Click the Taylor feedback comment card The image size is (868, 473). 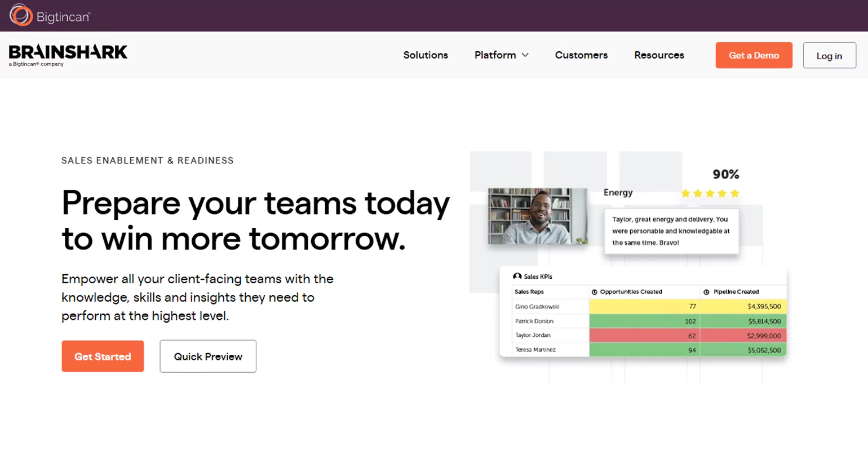point(671,231)
